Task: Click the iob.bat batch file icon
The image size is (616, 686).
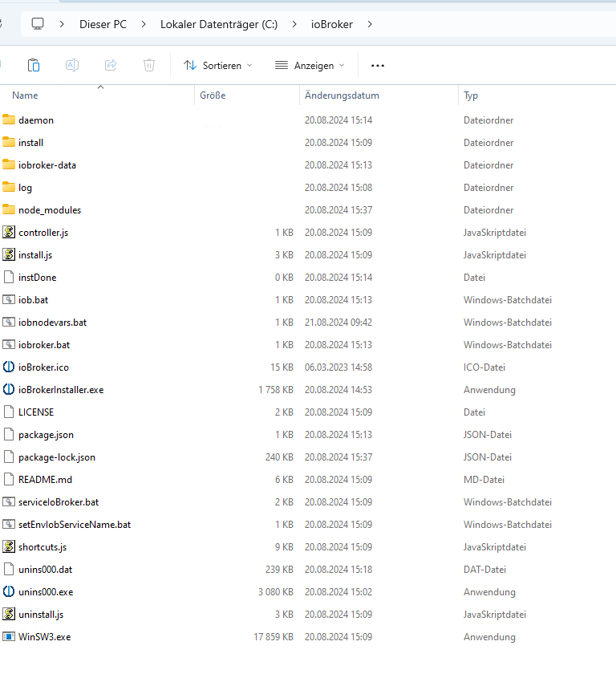Action: click(9, 300)
